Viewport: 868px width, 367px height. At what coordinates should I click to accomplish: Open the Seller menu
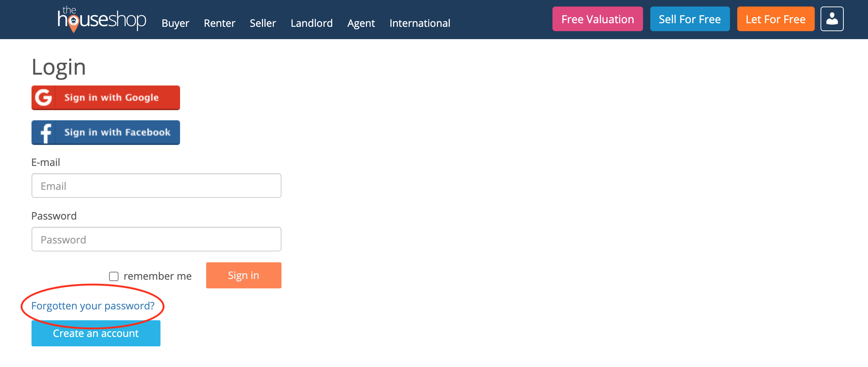(263, 23)
